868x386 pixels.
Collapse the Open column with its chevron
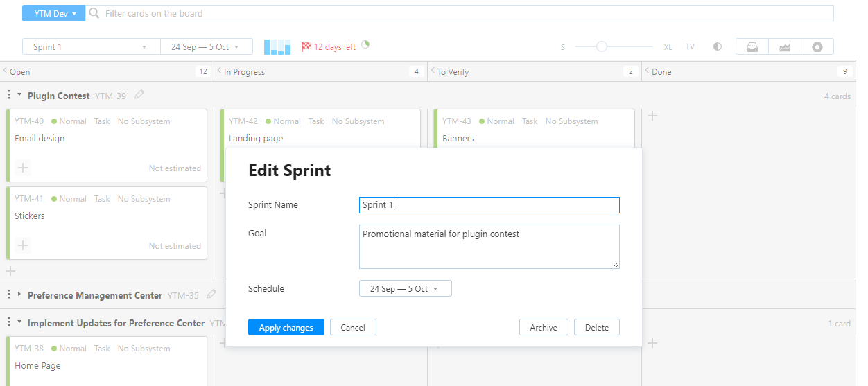coord(5,71)
